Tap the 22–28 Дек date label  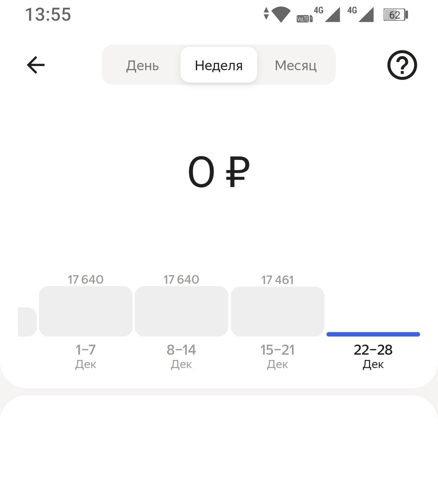click(373, 356)
